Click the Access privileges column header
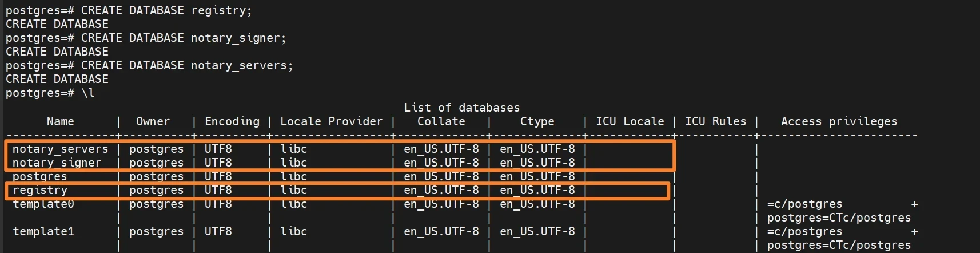 [839, 121]
